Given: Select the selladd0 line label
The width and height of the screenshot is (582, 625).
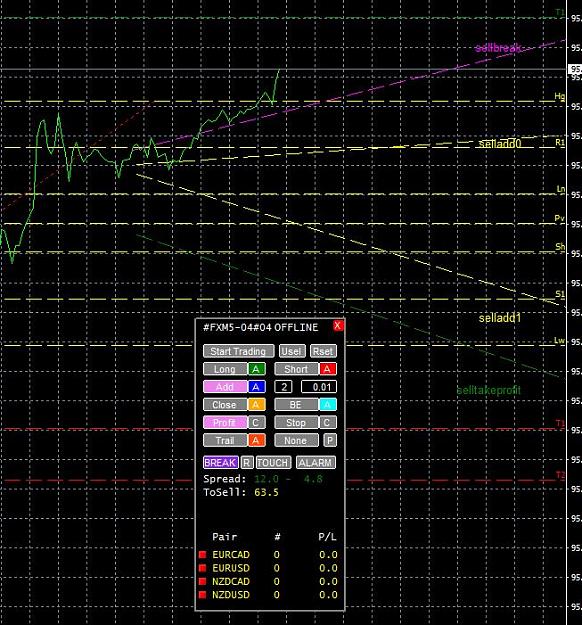Looking at the screenshot, I should tap(500, 143).
